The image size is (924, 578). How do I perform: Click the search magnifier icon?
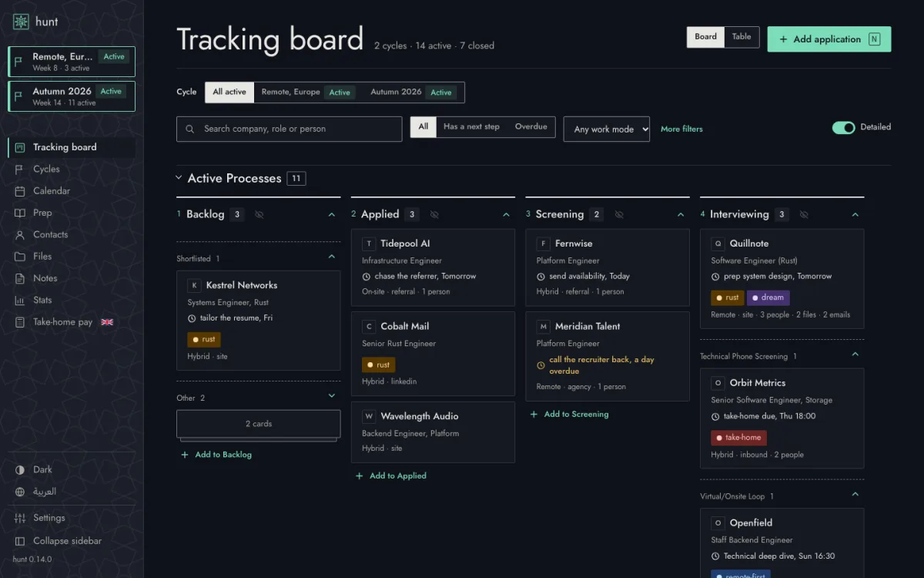[x=189, y=129]
